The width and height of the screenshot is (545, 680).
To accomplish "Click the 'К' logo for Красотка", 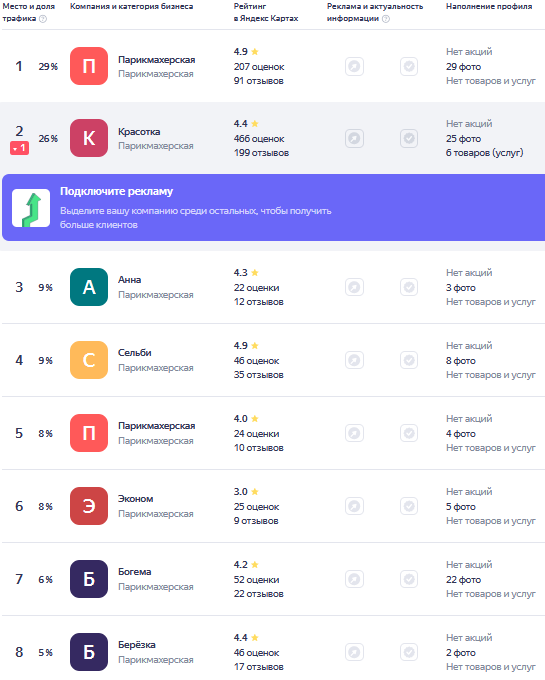I will 89,138.
